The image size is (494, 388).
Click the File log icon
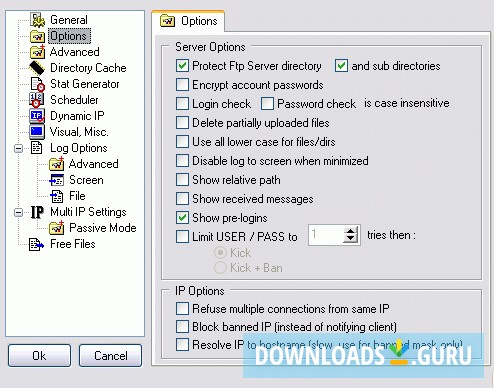click(56, 196)
